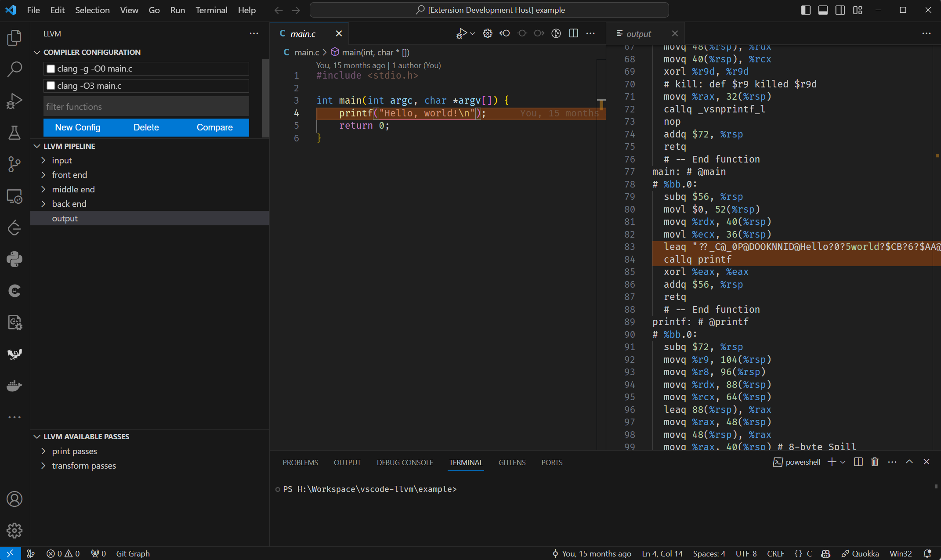The image size is (941, 560).
Task: Click the New Config button
Action: tap(78, 127)
